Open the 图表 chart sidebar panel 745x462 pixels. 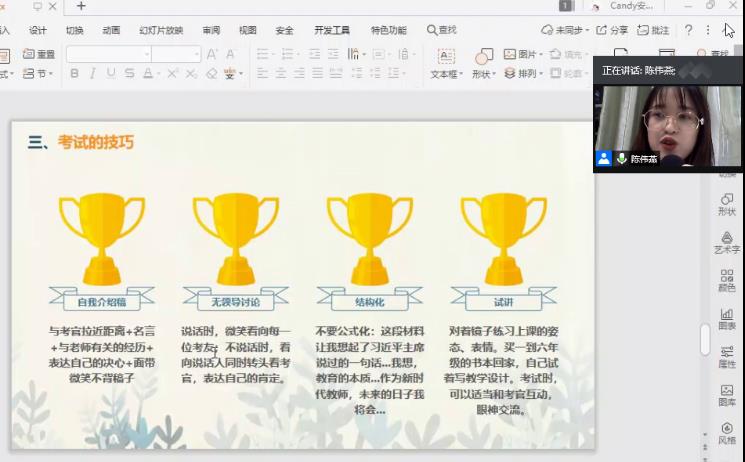click(727, 319)
